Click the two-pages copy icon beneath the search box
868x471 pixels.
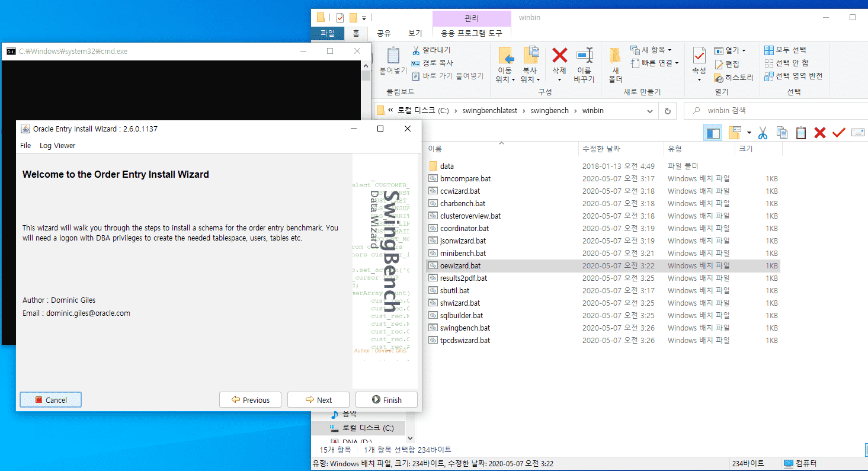pos(782,133)
